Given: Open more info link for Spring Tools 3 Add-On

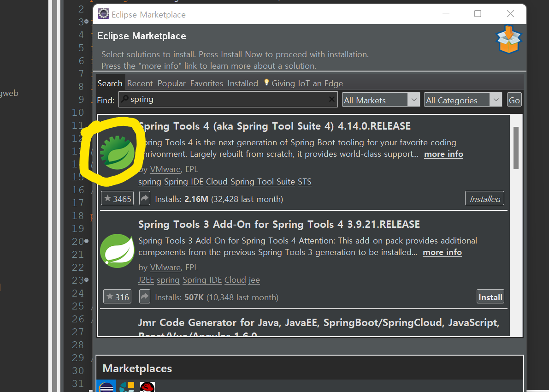Looking at the screenshot, I should point(442,252).
